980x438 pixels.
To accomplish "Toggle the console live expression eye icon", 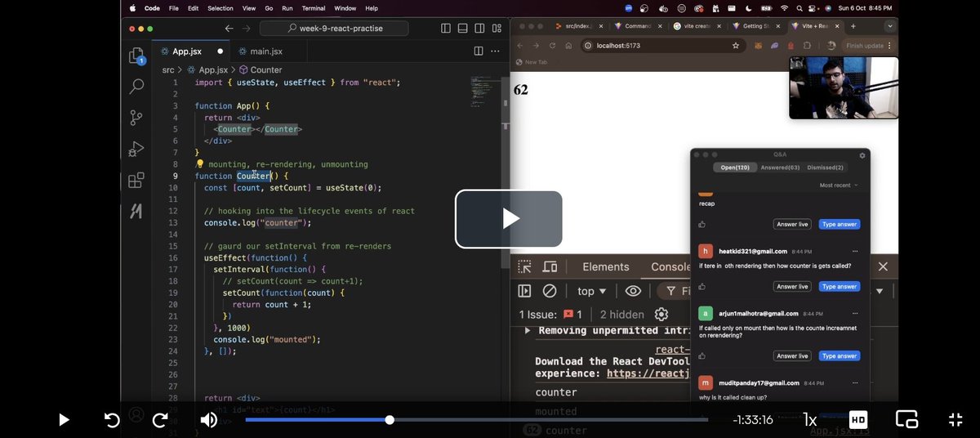I will (633, 291).
